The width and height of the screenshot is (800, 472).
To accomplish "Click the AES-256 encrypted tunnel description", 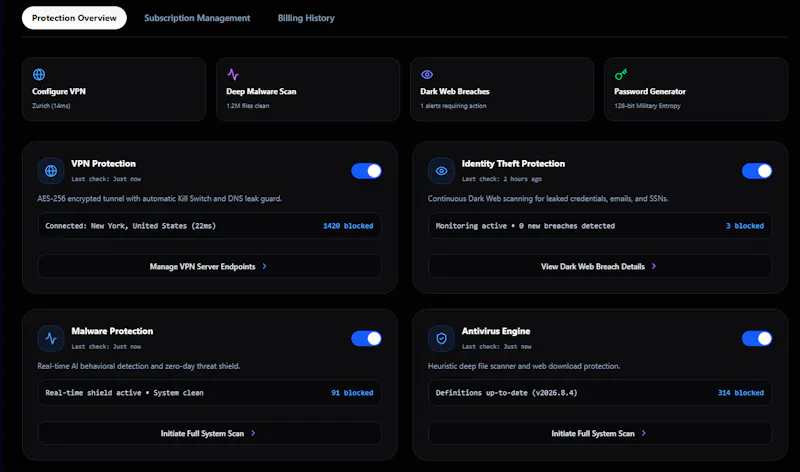I will [159, 198].
